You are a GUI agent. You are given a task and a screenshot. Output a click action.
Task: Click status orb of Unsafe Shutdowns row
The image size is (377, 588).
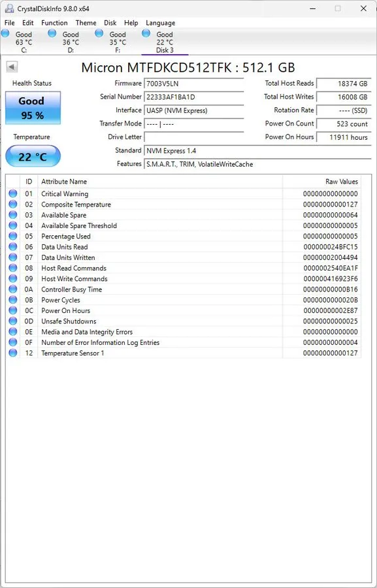13,321
